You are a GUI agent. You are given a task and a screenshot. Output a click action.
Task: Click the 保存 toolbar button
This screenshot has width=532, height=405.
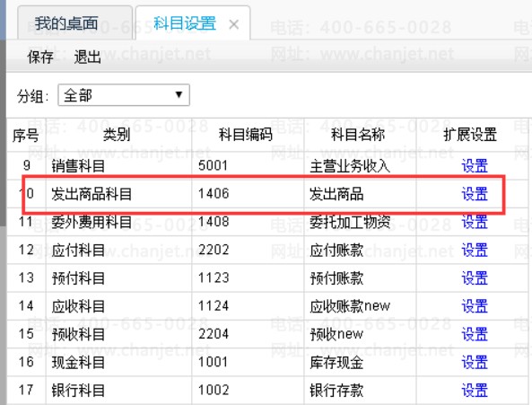point(40,57)
